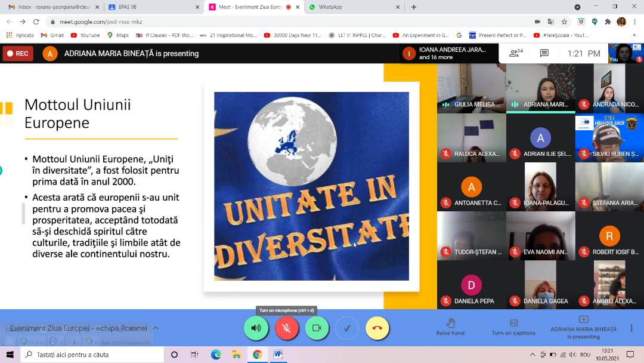The height and width of the screenshot is (363, 644).
Task: Expand meeting details next to Eveniment Ziua Europei
Action: click(x=156, y=328)
